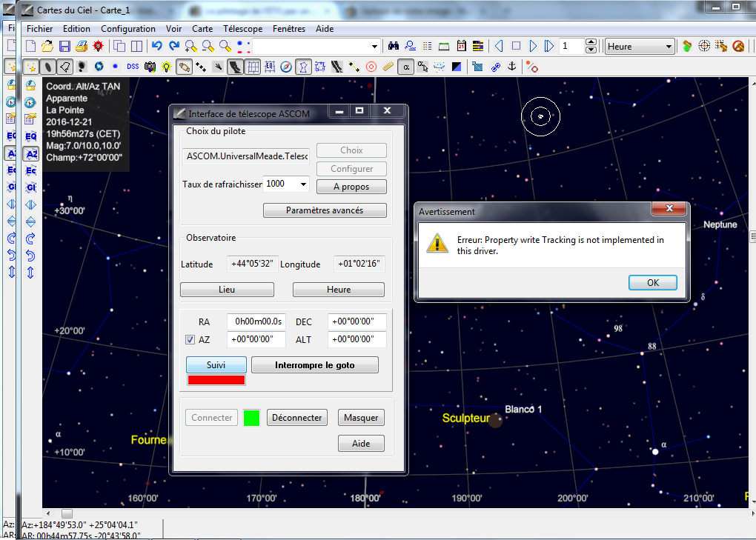
Task: Click the RA input field in the telescope dialog
Action: tap(256, 321)
